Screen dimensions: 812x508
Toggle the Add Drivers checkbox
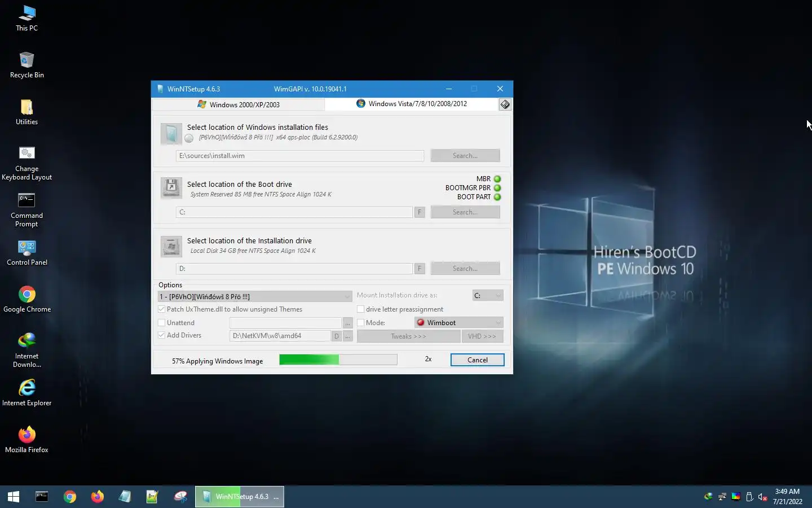162,335
